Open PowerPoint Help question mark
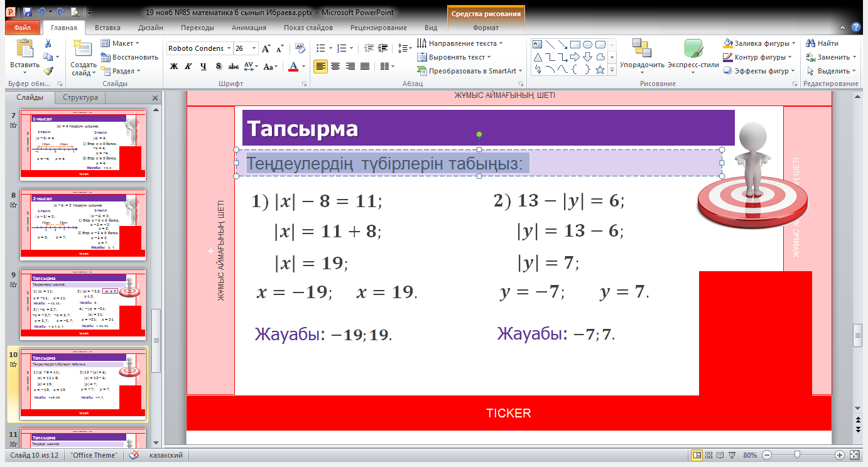The width and height of the screenshot is (868, 467). pyautogui.click(x=855, y=27)
